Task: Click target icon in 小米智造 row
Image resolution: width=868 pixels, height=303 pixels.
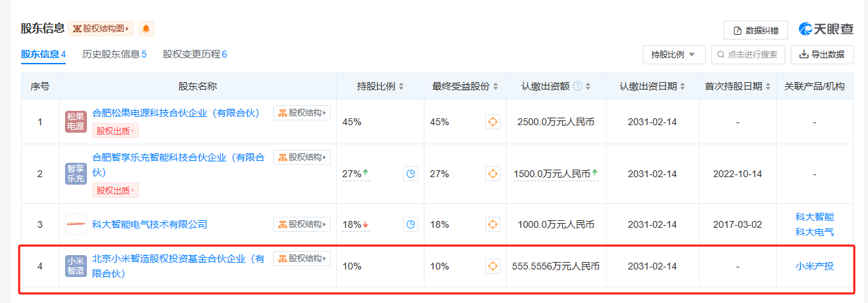Action: (x=493, y=266)
